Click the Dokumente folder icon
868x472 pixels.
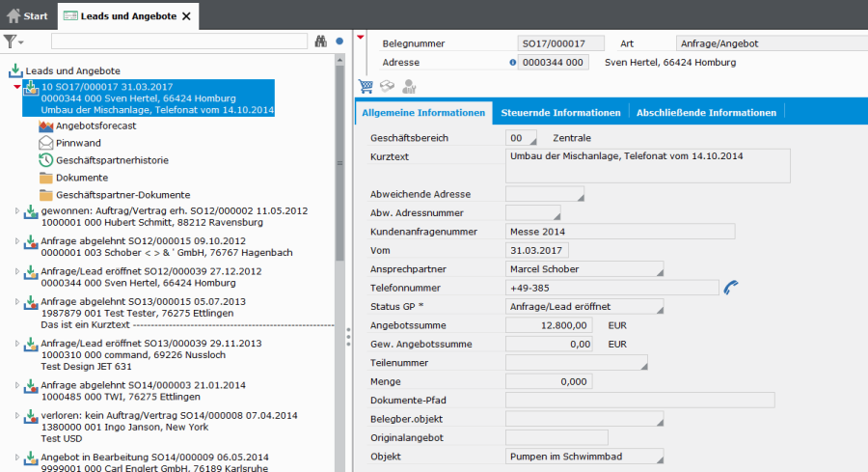click(x=46, y=178)
